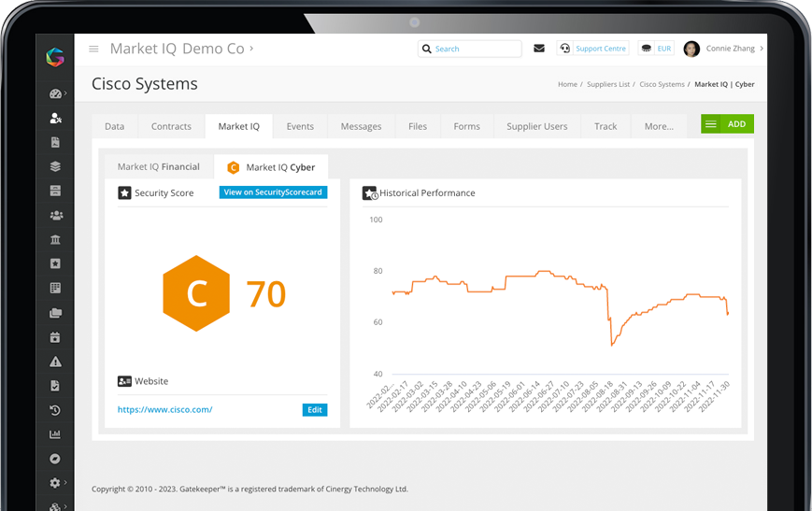The width and height of the screenshot is (812, 511).
Task: Click View on SecurityScorecard button
Action: 273,192
